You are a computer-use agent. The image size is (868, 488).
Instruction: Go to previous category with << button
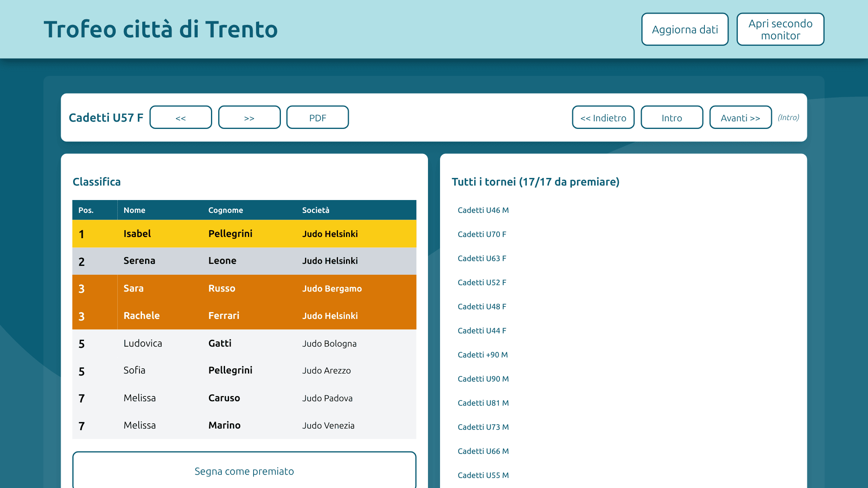click(x=181, y=117)
